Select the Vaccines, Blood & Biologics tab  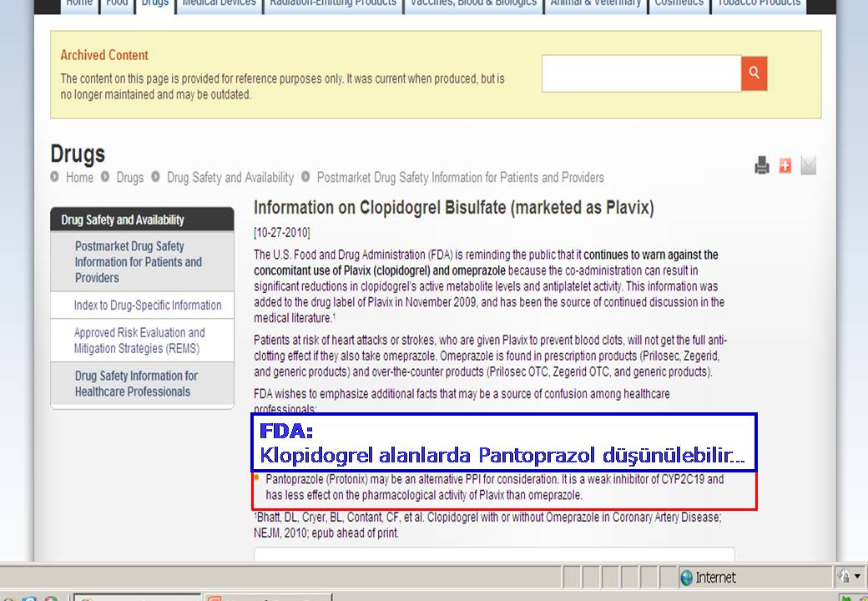[x=473, y=4]
